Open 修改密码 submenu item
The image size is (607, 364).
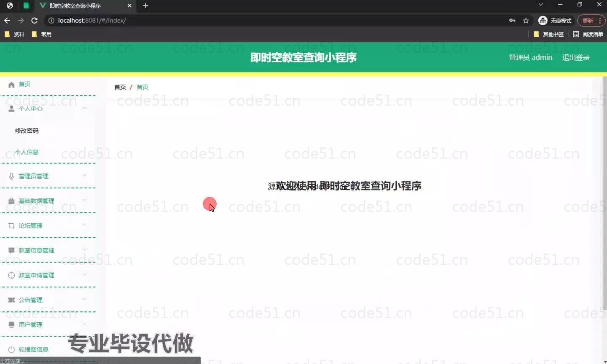click(27, 131)
